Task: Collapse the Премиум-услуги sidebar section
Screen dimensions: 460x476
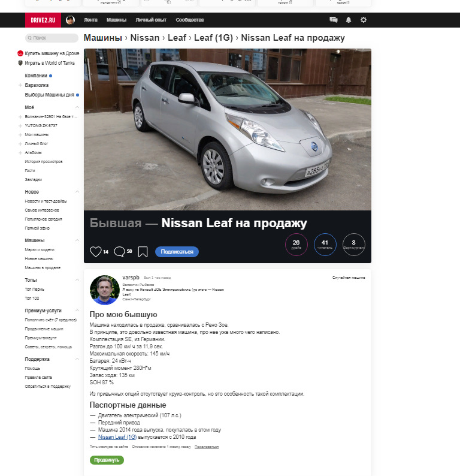Action: [x=77, y=311]
